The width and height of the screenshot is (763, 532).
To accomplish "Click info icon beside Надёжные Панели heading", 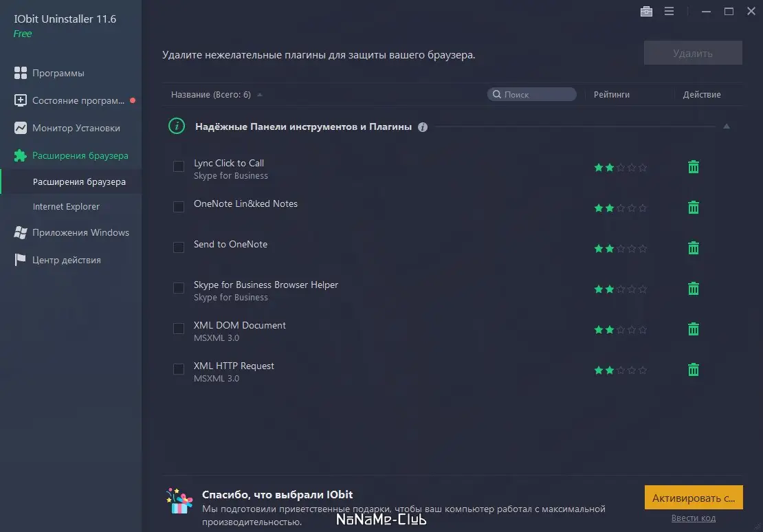I will 422,127.
